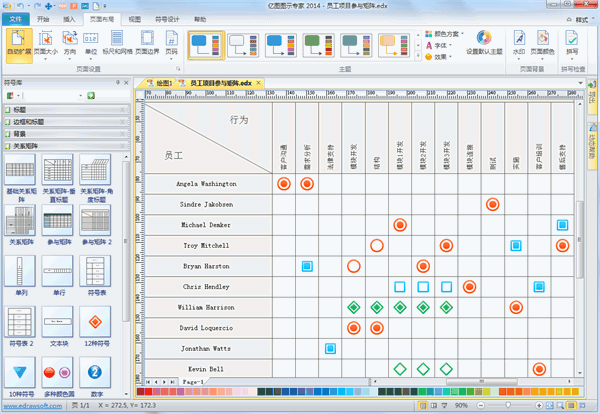Viewport: 600px width, 414px height.
Task: Open the 颜色方案 color scheme dropdown
Action: [x=444, y=34]
